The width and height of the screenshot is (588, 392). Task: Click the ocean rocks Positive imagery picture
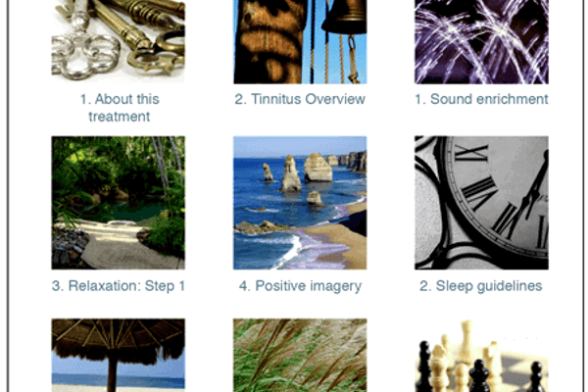tap(300, 203)
